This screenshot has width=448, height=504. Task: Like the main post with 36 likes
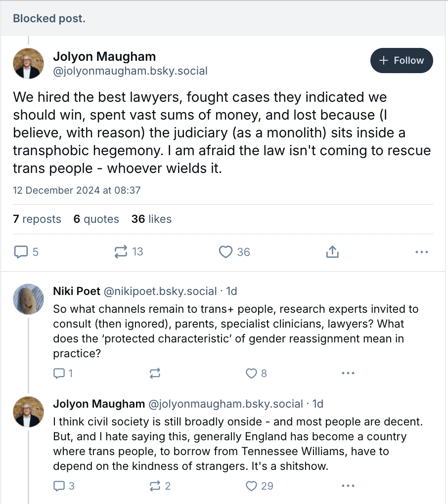pyautogui.click(x=225, y=252)
